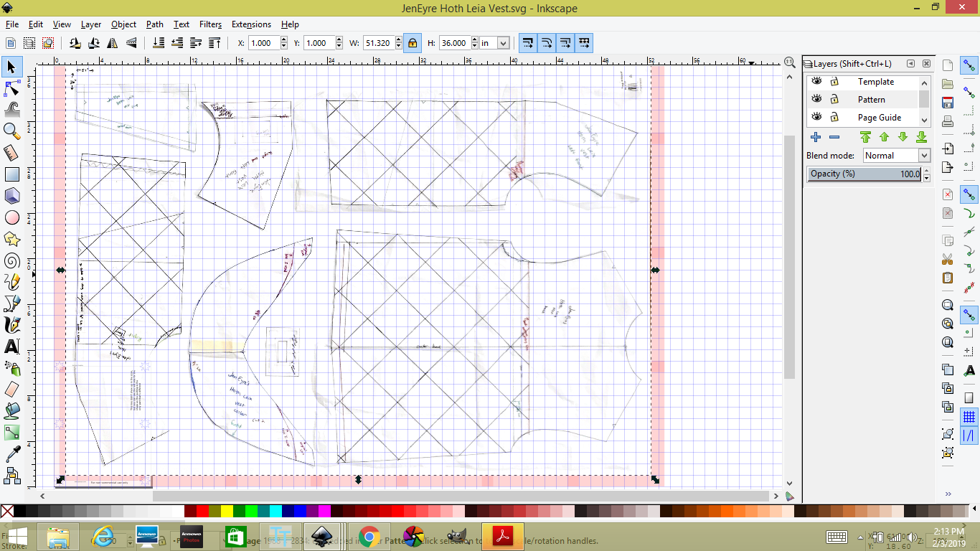The width and height of the screenshot is (980, 551).
Task: Toggle lock on Page Guide layer
Action: point(834,117)
